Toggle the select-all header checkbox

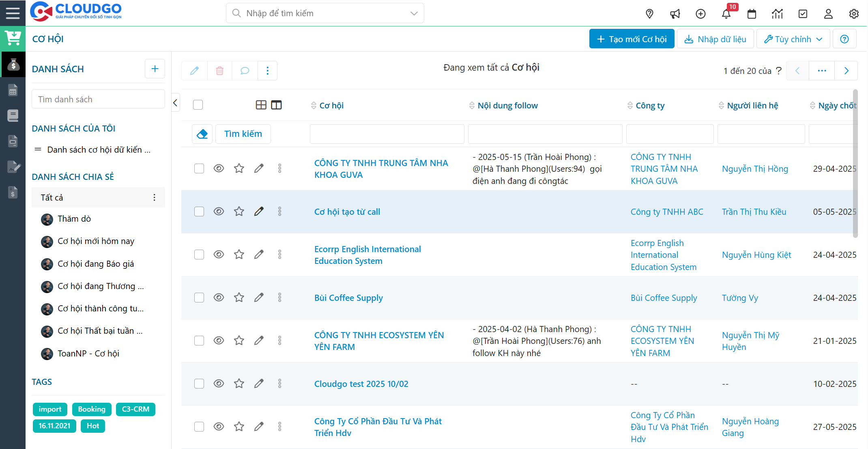coord(198,105)
